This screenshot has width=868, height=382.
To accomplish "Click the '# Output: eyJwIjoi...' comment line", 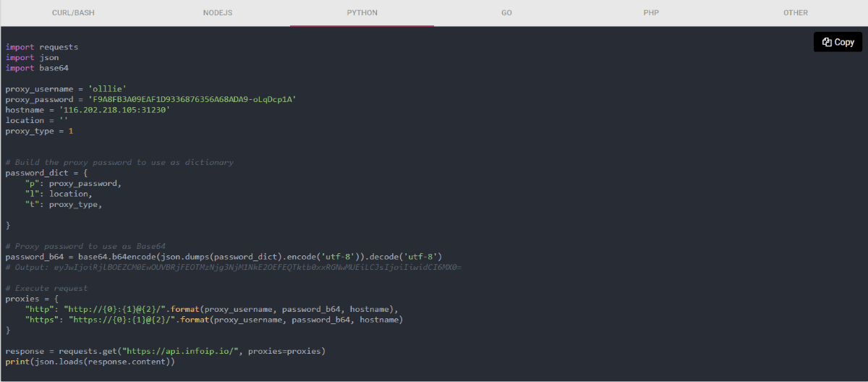I will tap(233, 267).
